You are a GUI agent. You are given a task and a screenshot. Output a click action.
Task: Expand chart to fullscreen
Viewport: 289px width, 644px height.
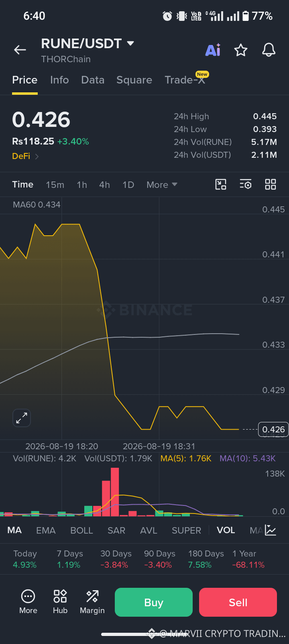[x=22, y=418]
